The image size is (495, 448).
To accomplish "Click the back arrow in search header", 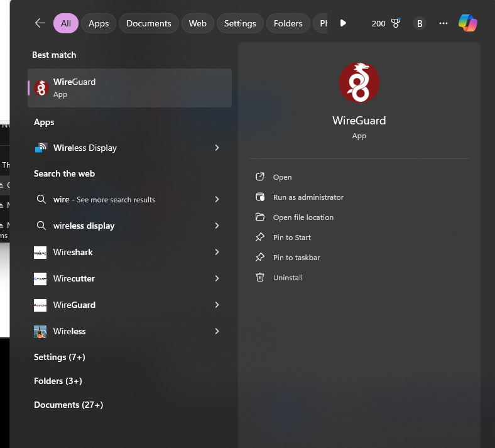I will pyautogui.click(x=40, y=23).
